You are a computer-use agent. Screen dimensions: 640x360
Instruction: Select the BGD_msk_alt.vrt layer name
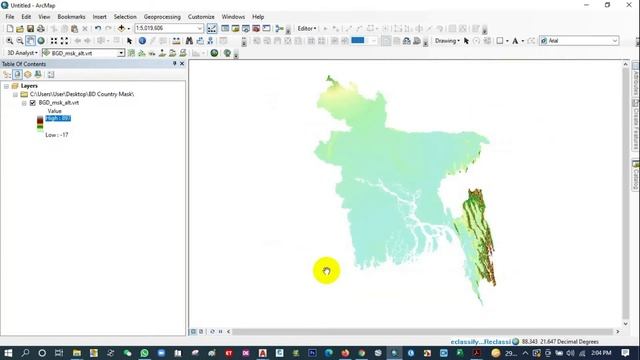(59, 103)
